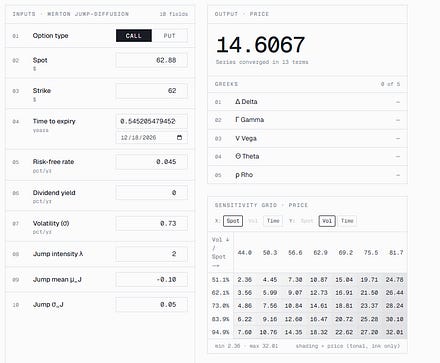Viewport: 440px width, 363px height.
Task: Click the 'Series converged in 13 terms' note
Action: [262, 62]
